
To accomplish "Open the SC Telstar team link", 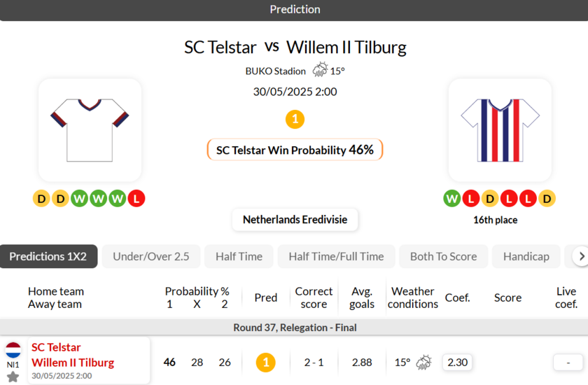I will (56, 347).
